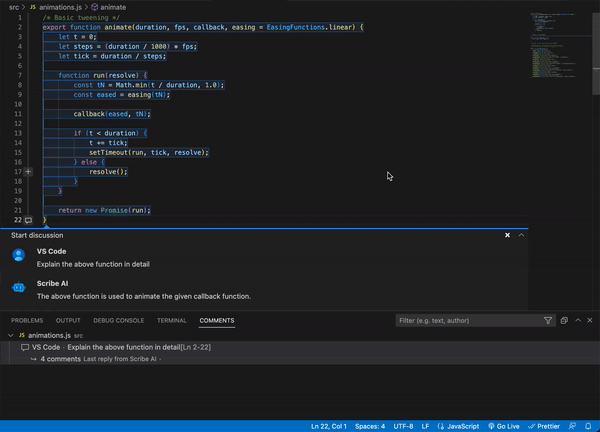Click the export function animate declaration
Screen dimensions: 600x432
click(x=203, y=27)
